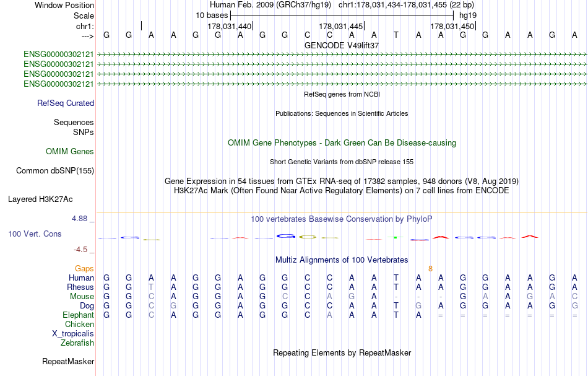Click the Chicken alignment row label
Image resolution: width=588 pixels, height=376 pixels.
[79, 324]
